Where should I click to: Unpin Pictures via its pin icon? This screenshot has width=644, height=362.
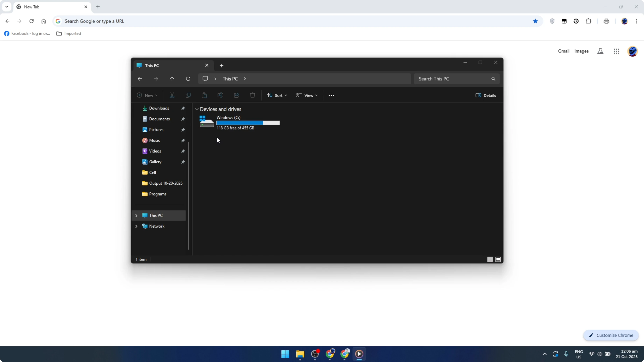(x=183, y=130)
